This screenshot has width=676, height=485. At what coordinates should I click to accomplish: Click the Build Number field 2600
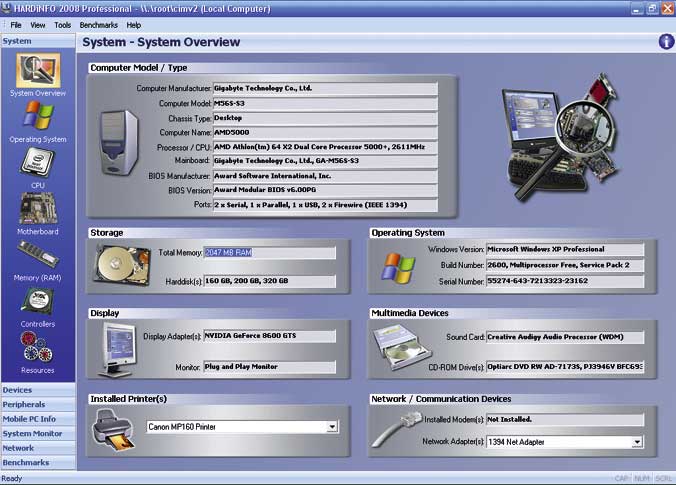click(x=565, y=265)
